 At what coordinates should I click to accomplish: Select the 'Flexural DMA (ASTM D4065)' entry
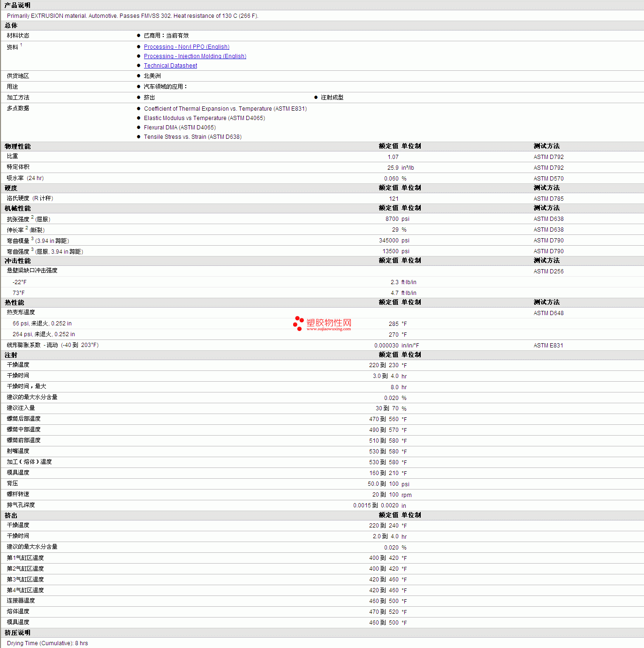point(180,128)
